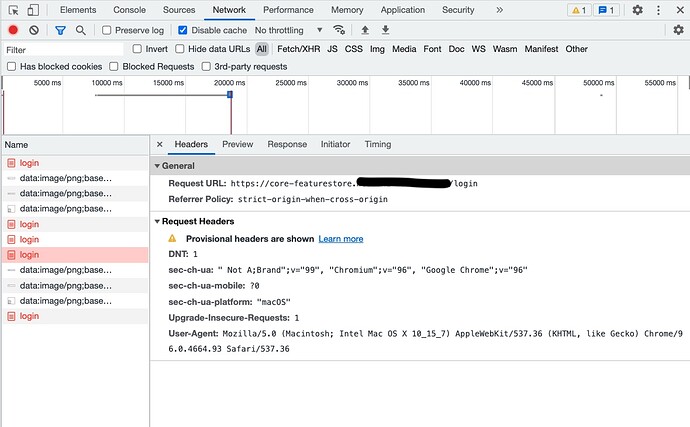690x427 pixels.
Task: Click the Name column header
Action: pyautogui.click(x=75, y=145)
